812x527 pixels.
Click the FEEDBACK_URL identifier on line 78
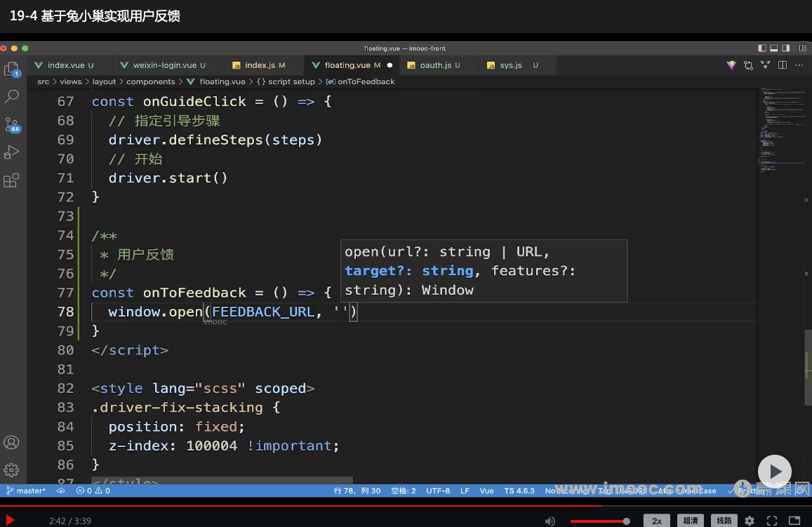coord(263,312)
